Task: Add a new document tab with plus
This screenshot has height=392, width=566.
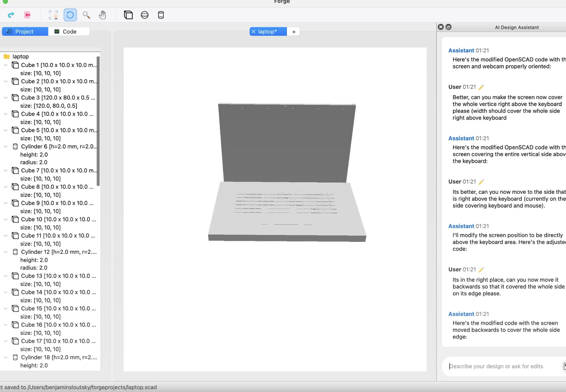Action: coord(294,32)
